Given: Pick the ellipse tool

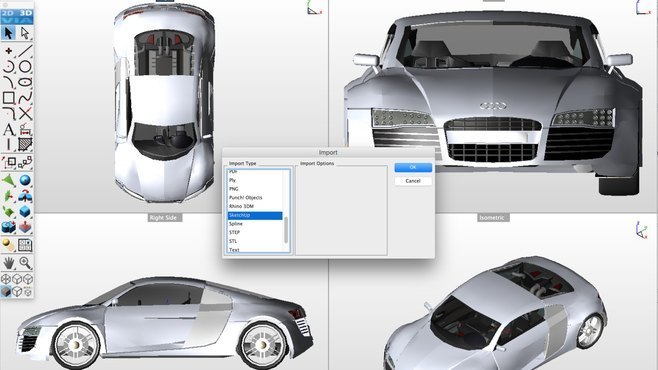Looking at the screenshot, I should (25, 82).
